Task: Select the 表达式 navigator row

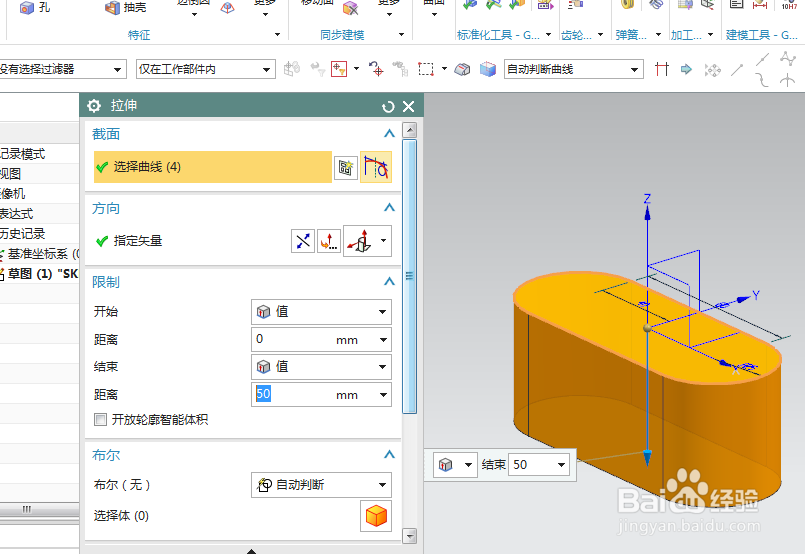Action: (x=39, y=214)
